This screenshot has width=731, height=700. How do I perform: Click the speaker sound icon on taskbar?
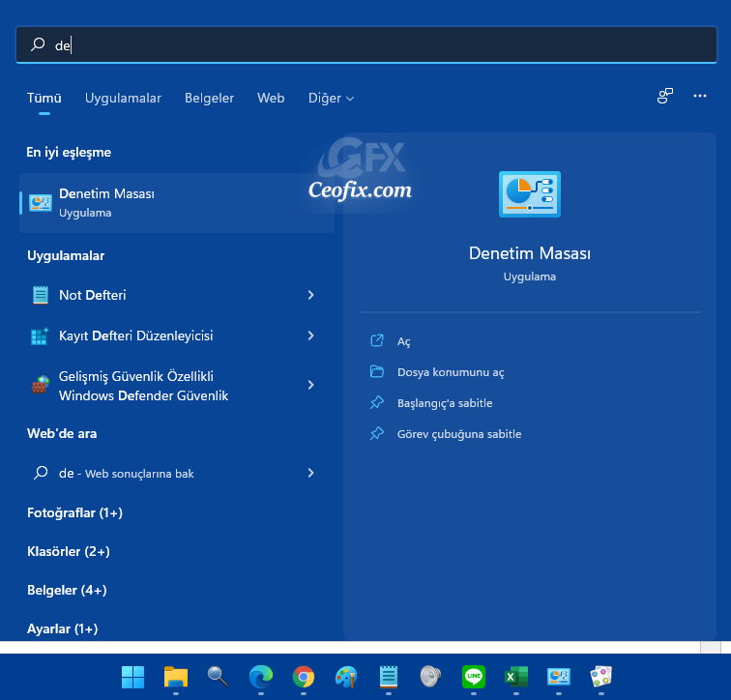tap(430, 677)
